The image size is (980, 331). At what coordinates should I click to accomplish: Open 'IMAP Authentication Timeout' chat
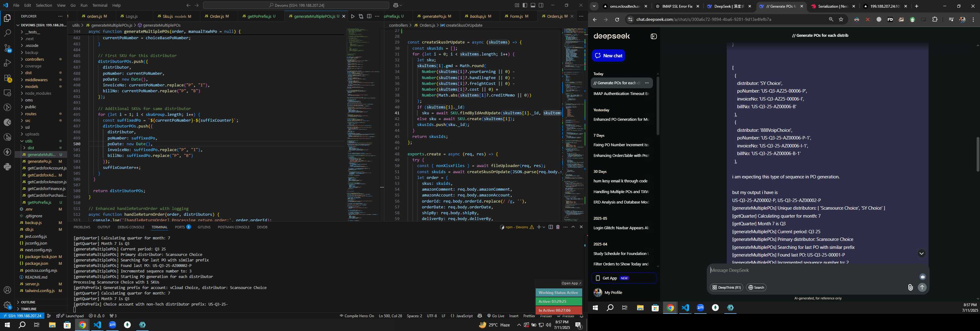tap(621, 94)
